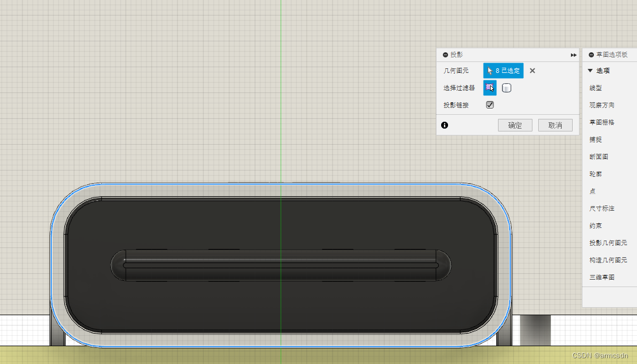Screen dimensions: 637x364
Task: Click the double-arrow expand icon in 投影 dialog
Action: pos(573,55)
